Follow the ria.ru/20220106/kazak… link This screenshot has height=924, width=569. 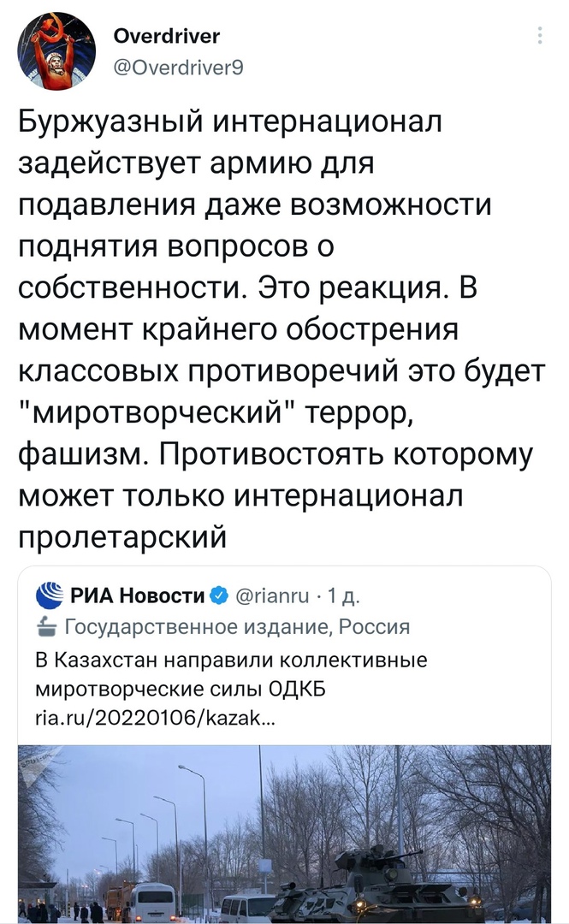tap(155, 719)
